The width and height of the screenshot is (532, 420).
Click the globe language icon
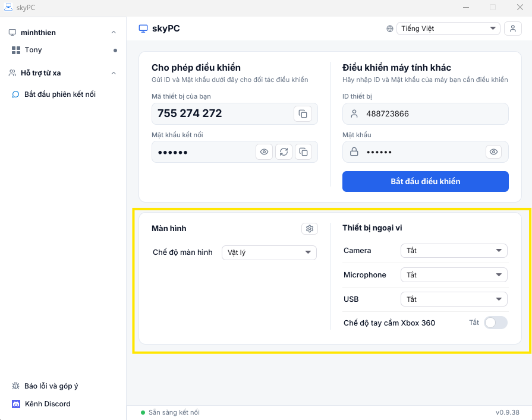point(390,29)
